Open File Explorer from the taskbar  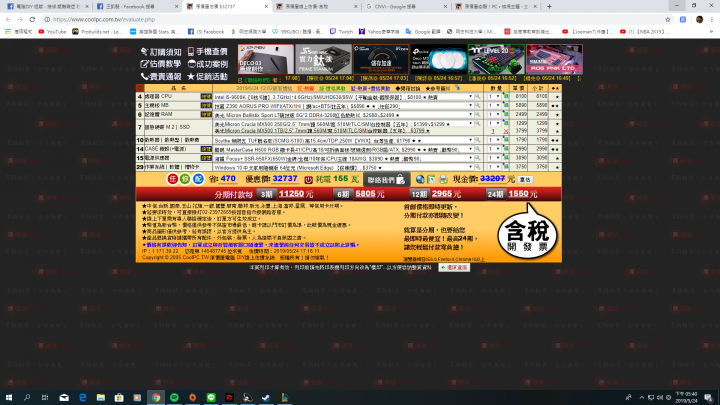pyautogui.click(x=101, y=397)
